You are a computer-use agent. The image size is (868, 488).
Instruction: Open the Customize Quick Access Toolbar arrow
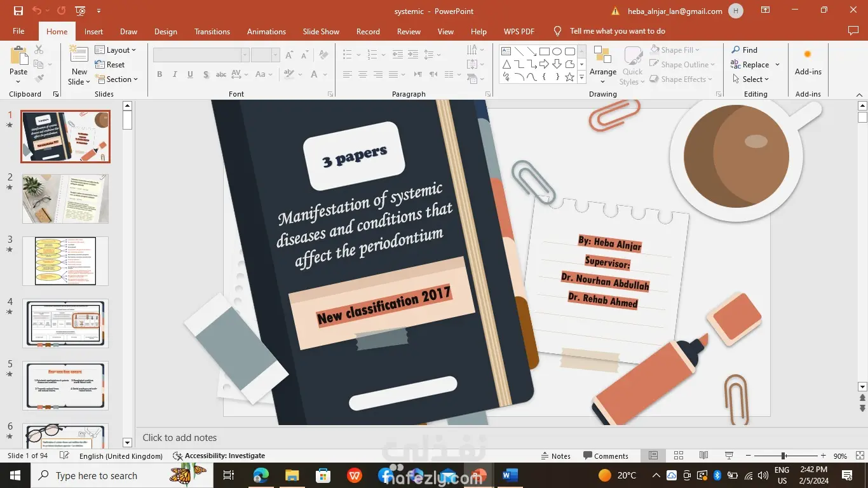point(98,11)
